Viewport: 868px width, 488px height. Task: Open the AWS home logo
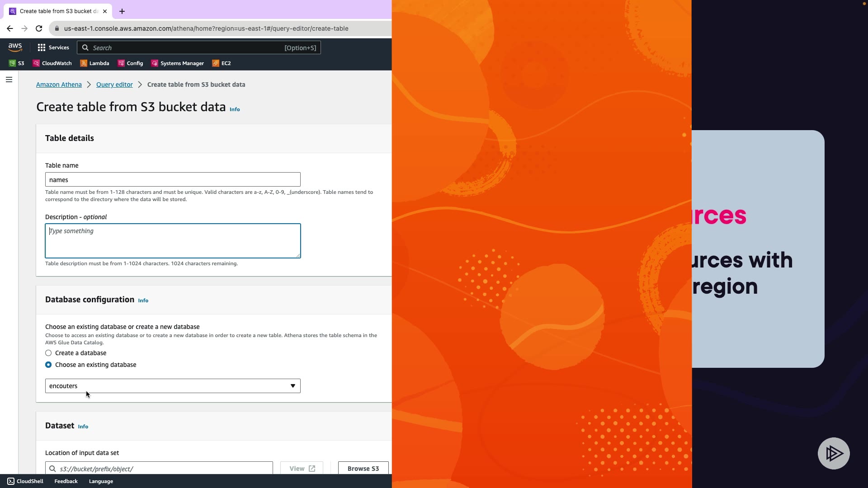(15, 47)
